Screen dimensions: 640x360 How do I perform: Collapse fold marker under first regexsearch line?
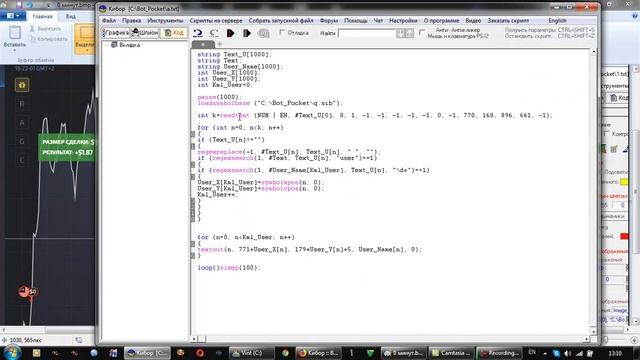coord(193,164)
